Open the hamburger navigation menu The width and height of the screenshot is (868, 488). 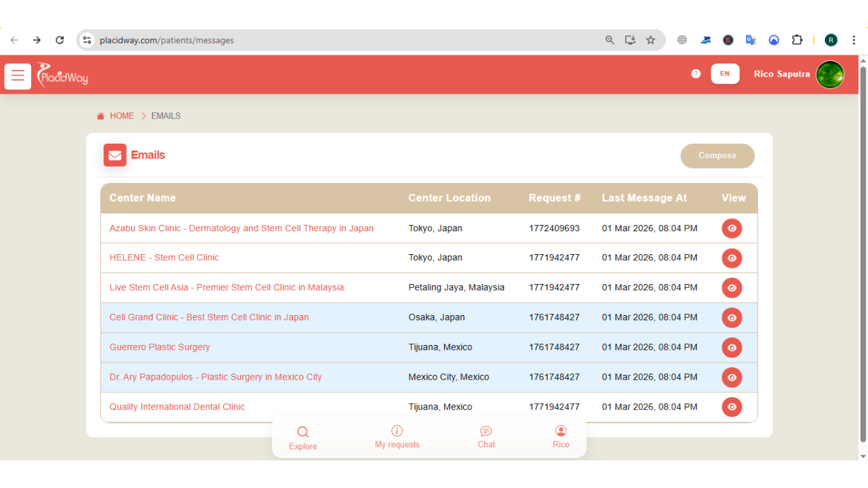tap(17, 75)
